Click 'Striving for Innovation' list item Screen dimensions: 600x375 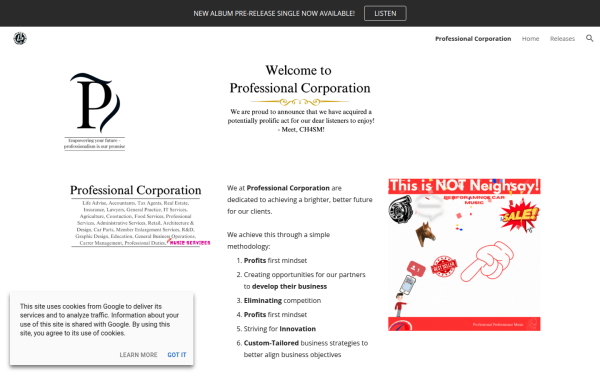coord(280,329)
